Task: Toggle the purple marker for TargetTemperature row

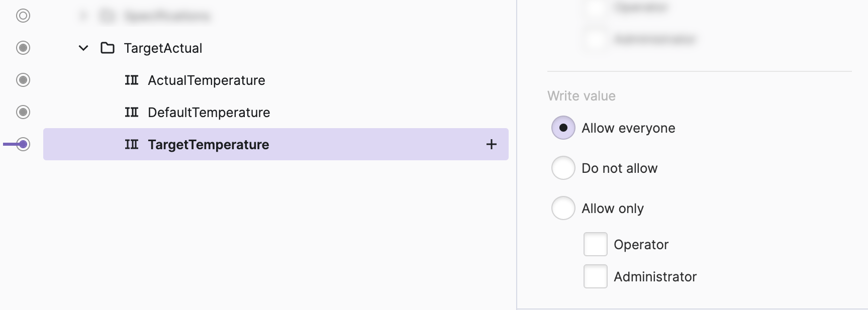Action: [x=23, y=145]
